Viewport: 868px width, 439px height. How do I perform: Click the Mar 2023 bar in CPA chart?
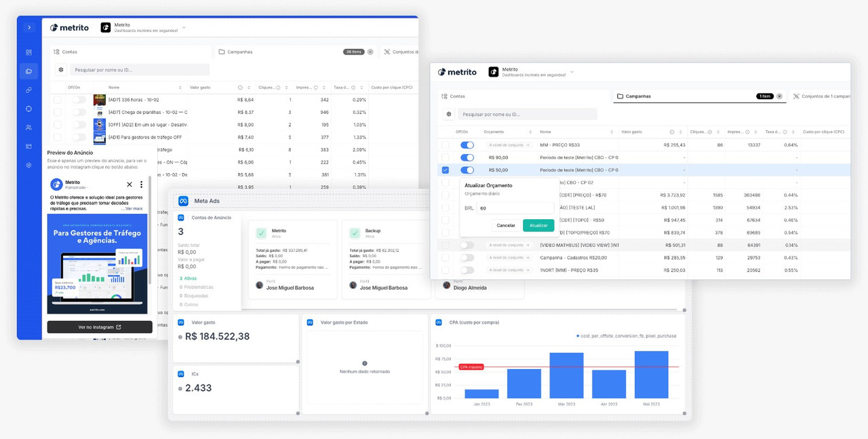coord(566,375)
